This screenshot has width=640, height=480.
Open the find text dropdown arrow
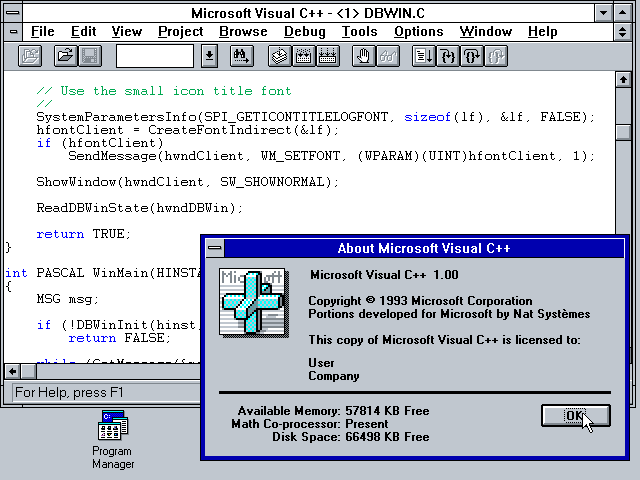pos(209,56)
